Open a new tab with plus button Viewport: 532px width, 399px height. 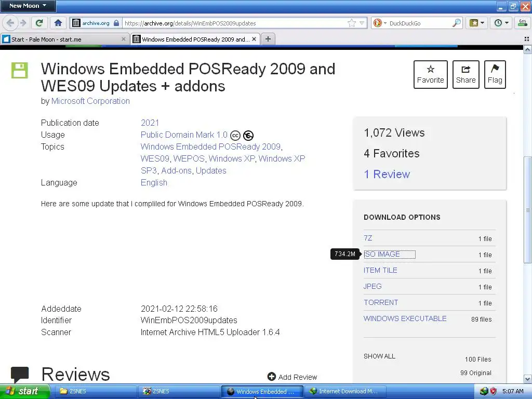(x=268, y=39)
